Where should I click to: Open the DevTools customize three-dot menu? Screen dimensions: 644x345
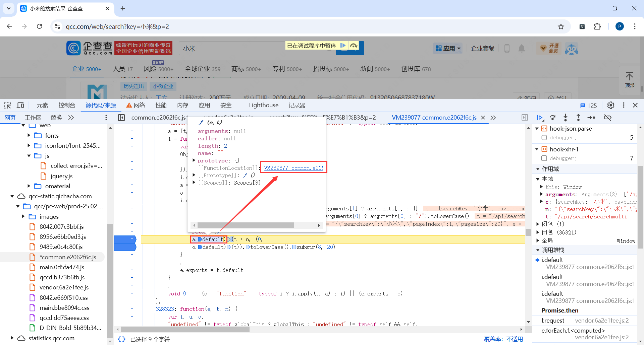[x=624, y=105]
